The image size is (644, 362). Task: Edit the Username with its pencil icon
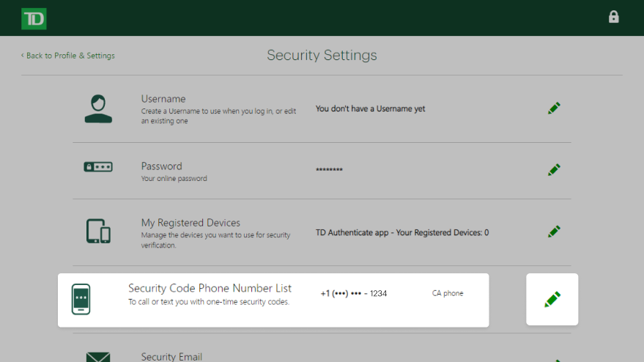554,108
